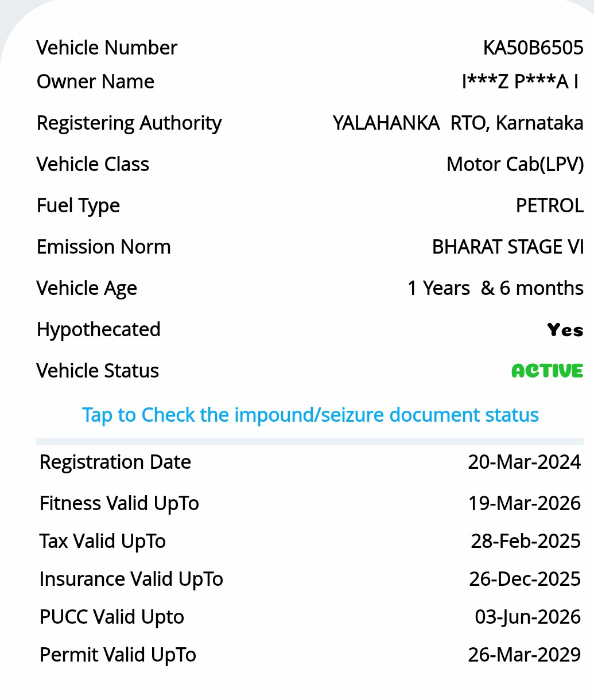Select the registration date 20-Mar-2024
The width and height of the screenshot is (594, 700).
tap(524, 462)
